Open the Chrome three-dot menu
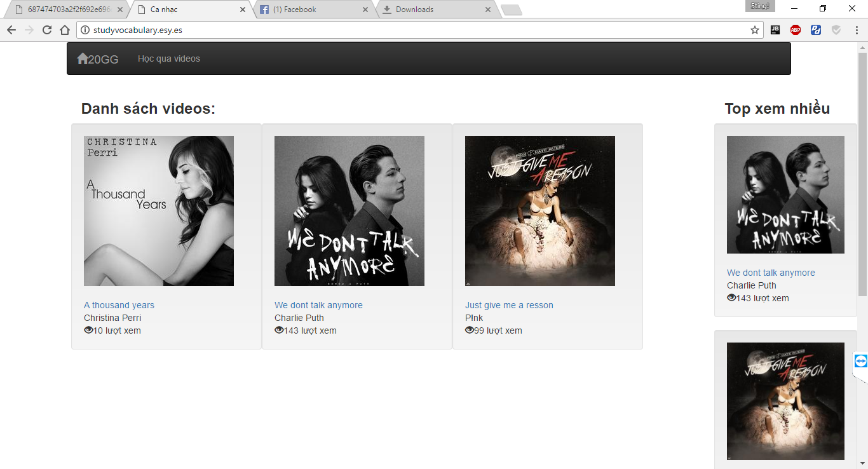Screen dimensions: 868x469 coord(857,30)
